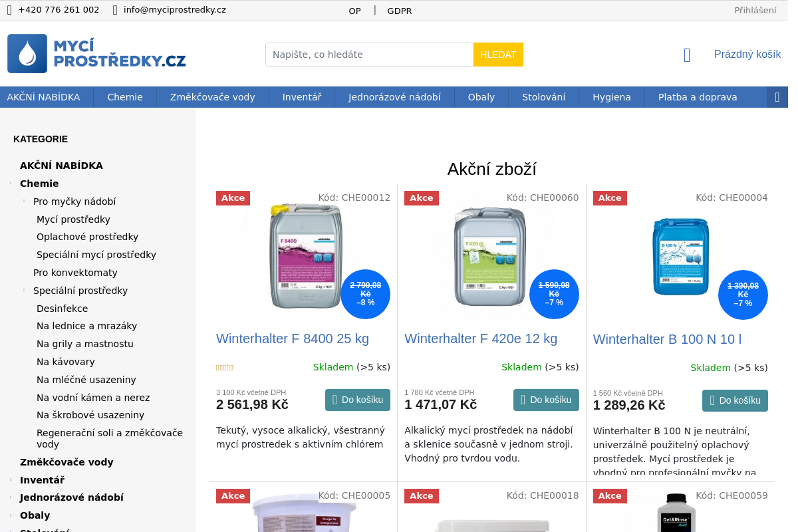Open the extra menu icon at the navigation bar end
This screenshot has height=532, width=798.
click(x=777, y=97)
